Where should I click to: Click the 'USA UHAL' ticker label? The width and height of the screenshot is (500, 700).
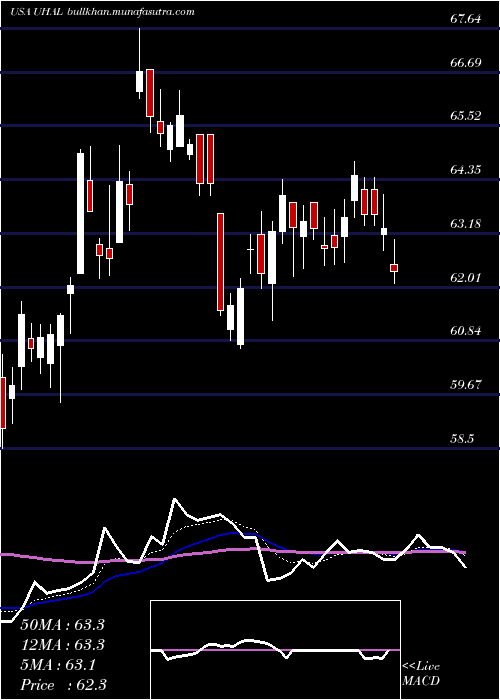(37, 12)
